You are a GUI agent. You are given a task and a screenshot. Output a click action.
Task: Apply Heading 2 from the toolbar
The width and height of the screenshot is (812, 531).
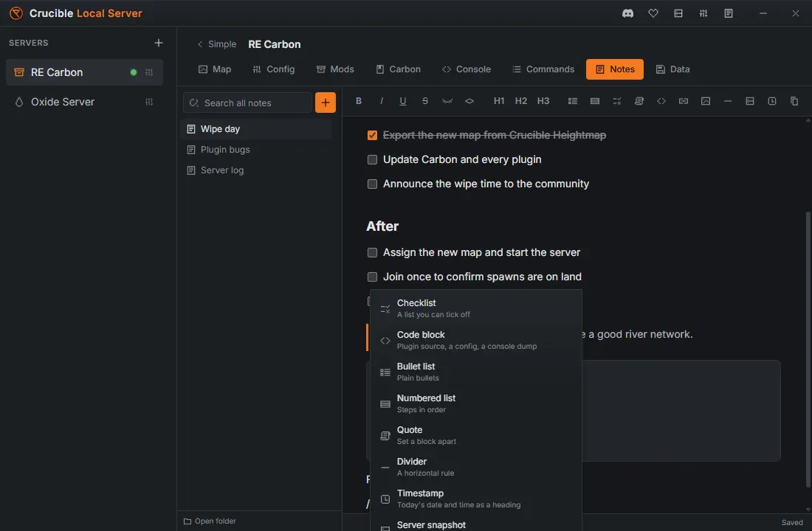coord(521,101)
